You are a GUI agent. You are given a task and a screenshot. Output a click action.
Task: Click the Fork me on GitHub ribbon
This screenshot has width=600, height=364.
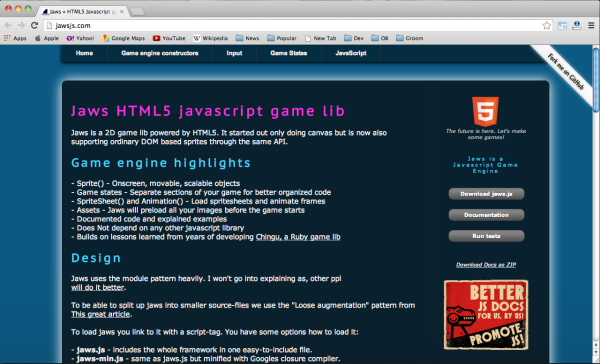coord(566,72)
